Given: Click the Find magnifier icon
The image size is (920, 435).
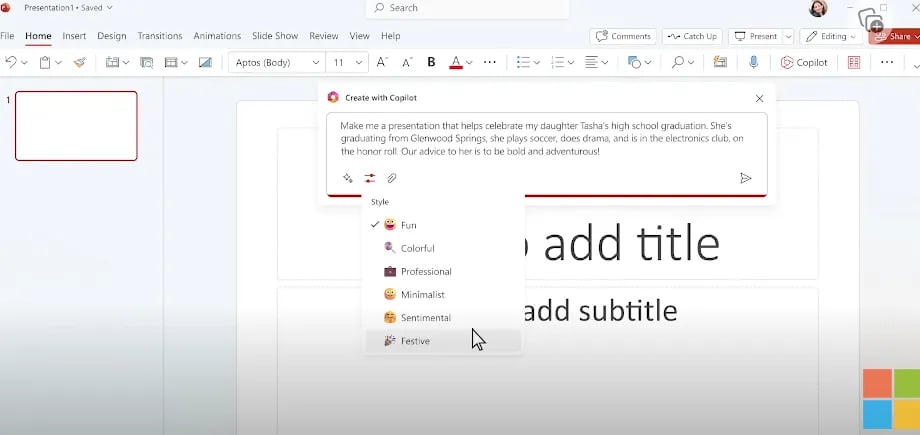Looking at the screenshot, I should (678, 62).
